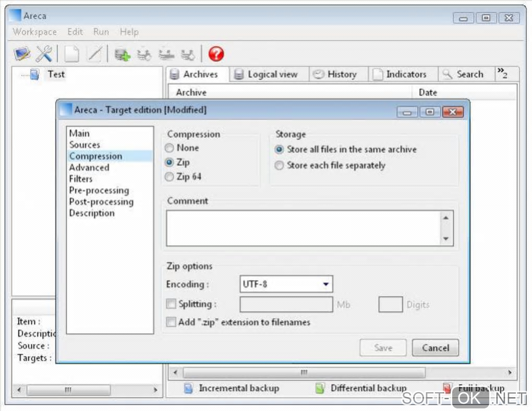Click the Date column header
Image resolution: width=532 pixels, height=411 pixels.
[x=464, y=92]
